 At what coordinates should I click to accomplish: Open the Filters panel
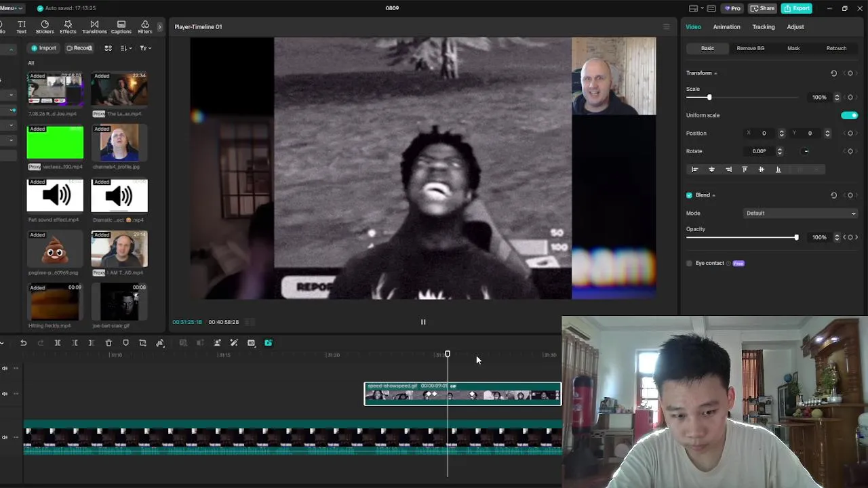[145, 27]
